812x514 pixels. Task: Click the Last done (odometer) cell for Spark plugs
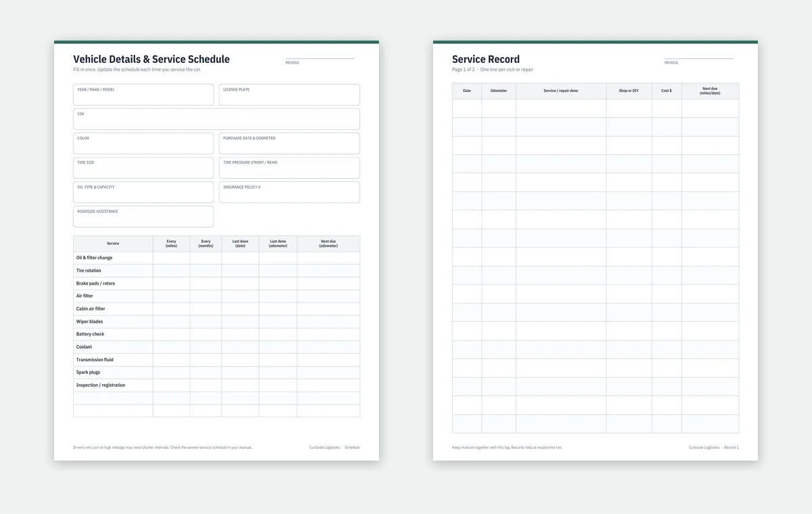point(278,373)
